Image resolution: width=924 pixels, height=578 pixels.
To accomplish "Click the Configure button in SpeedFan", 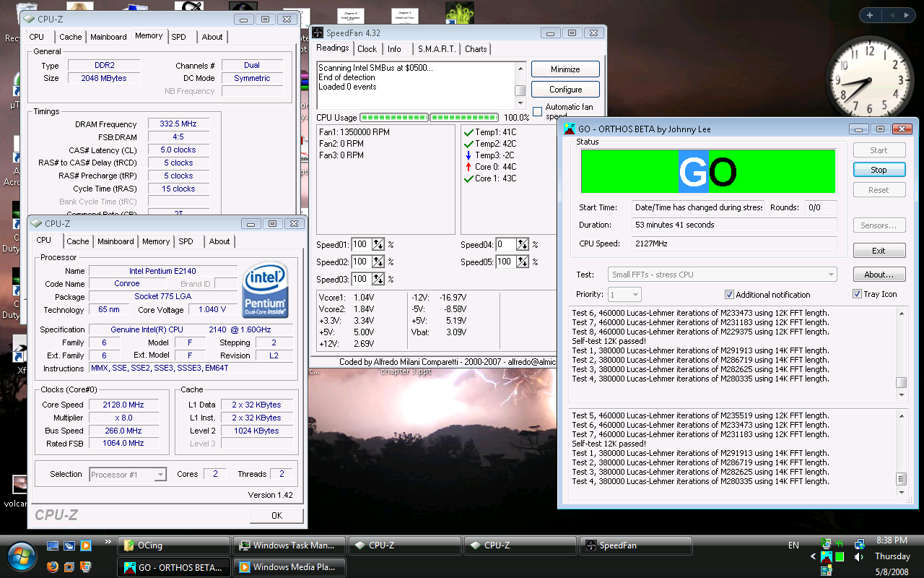I will 565,90.
